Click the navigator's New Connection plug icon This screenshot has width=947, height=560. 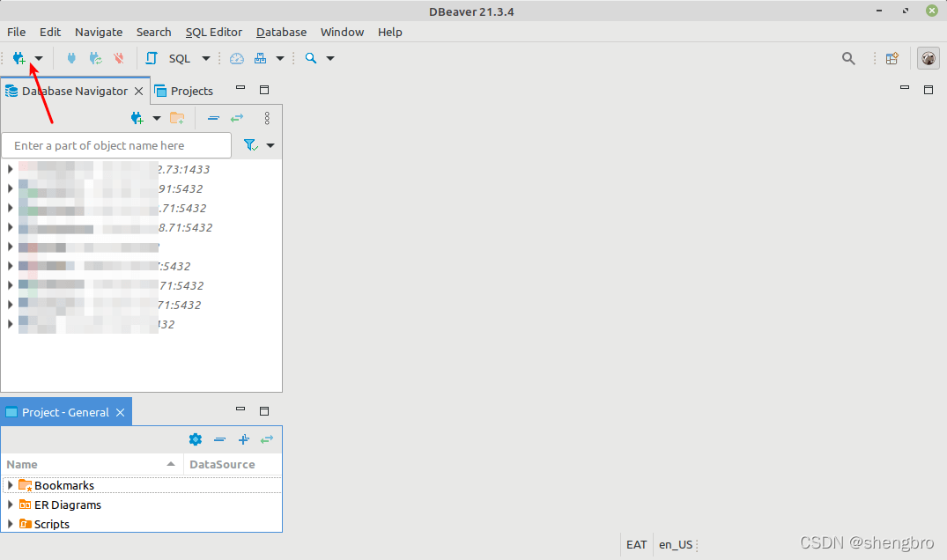click(x=137, y=118)
